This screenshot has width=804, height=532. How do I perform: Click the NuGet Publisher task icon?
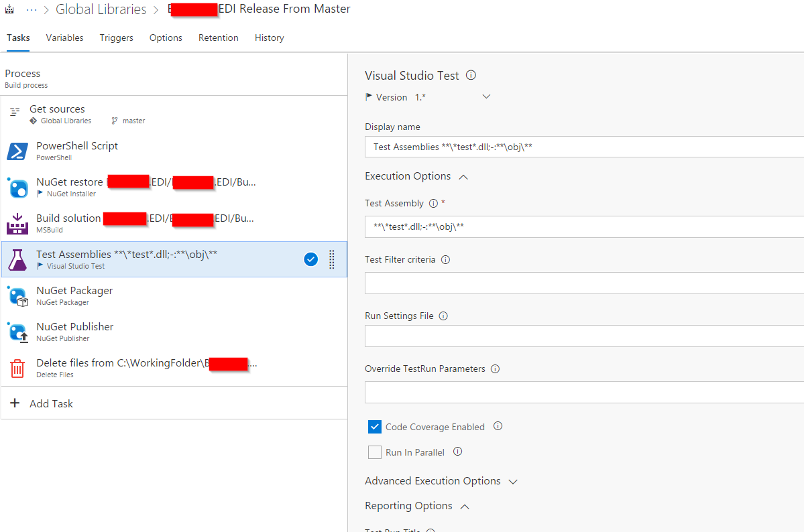pos(17,332)
